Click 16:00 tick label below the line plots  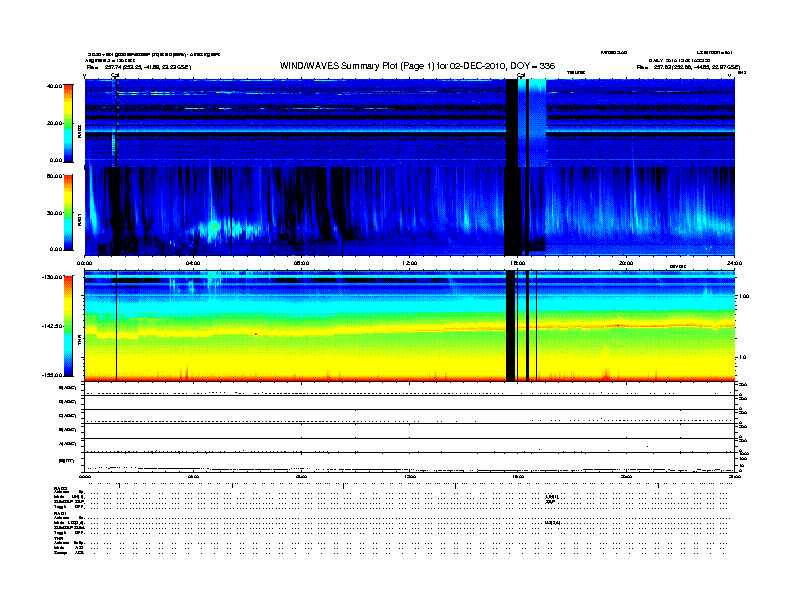[x=518, y=476]
